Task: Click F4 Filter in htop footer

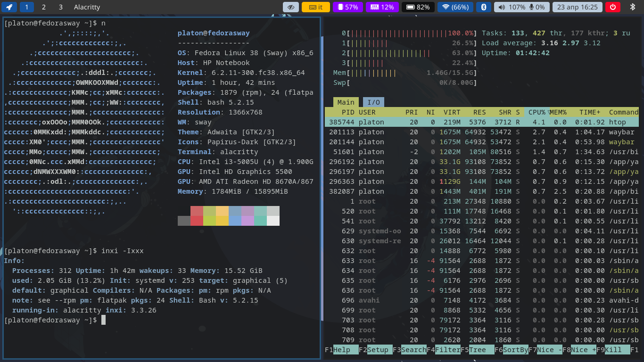Action: tap(444, 350)
